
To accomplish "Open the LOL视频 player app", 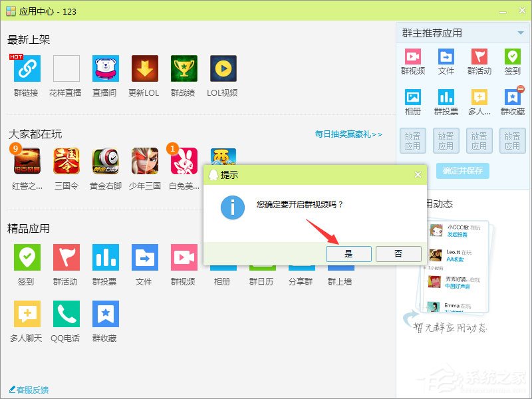I will click(223, 70).
